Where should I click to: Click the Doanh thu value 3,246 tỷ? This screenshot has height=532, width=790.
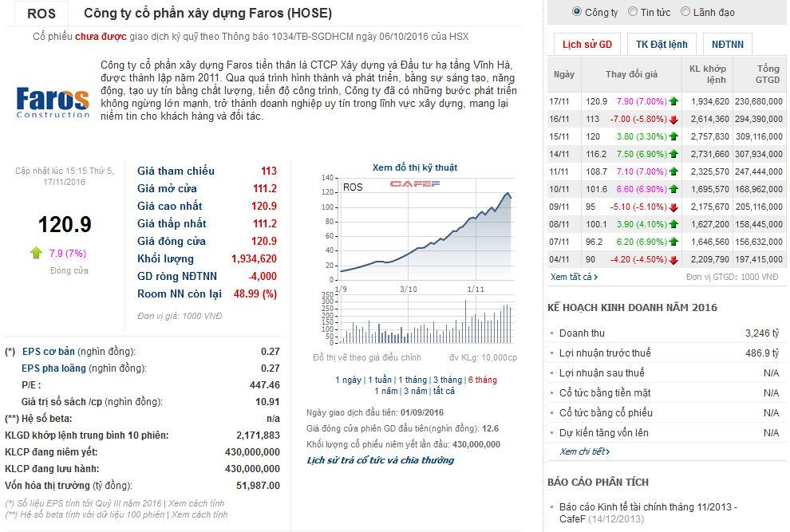[762, 333]
